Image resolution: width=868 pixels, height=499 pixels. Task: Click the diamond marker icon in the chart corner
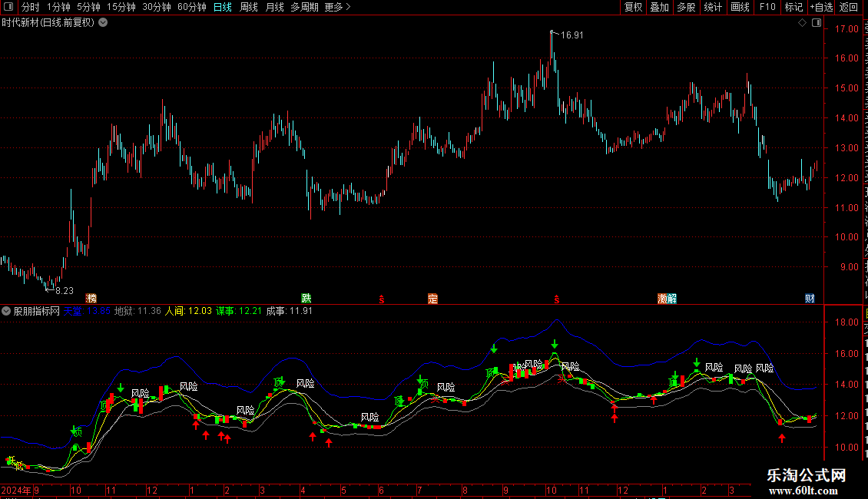pyautogui.click(x=802, y=23)
